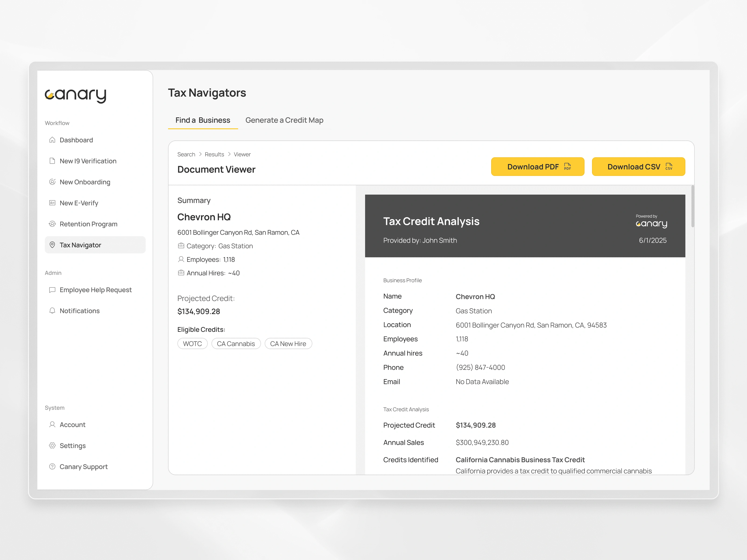Click the Settings gear icon
Image resolution: width=747 pixels, height=560 pixels.
[52, 445]
